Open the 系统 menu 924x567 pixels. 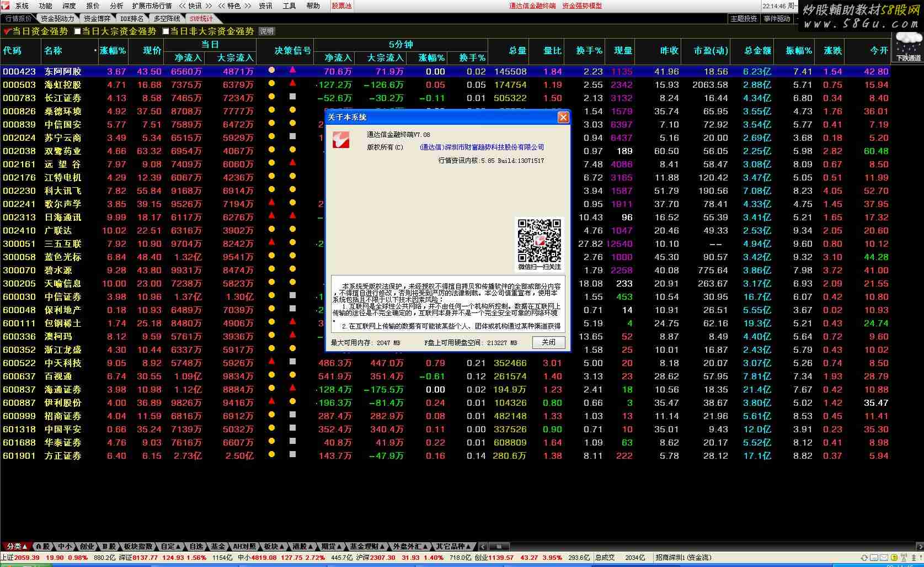pyautogui.click(x=22, y=6)
